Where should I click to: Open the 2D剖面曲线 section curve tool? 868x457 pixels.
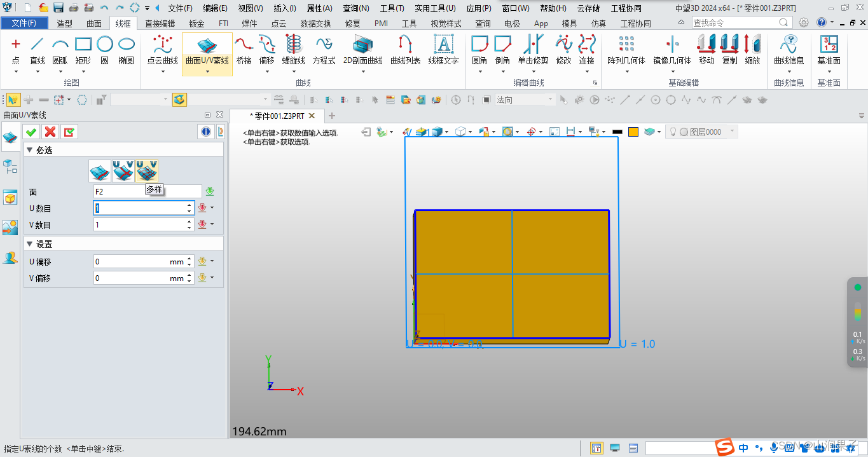point(363,51)
